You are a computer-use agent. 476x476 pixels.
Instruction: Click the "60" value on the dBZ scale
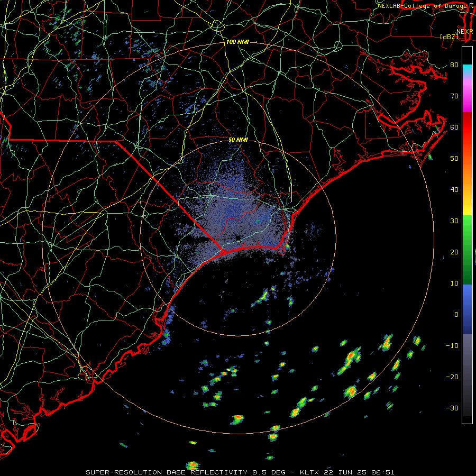[x=454, y=127]
